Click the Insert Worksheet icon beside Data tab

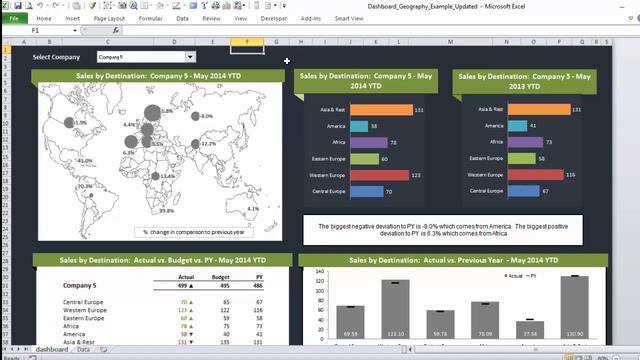103,349
